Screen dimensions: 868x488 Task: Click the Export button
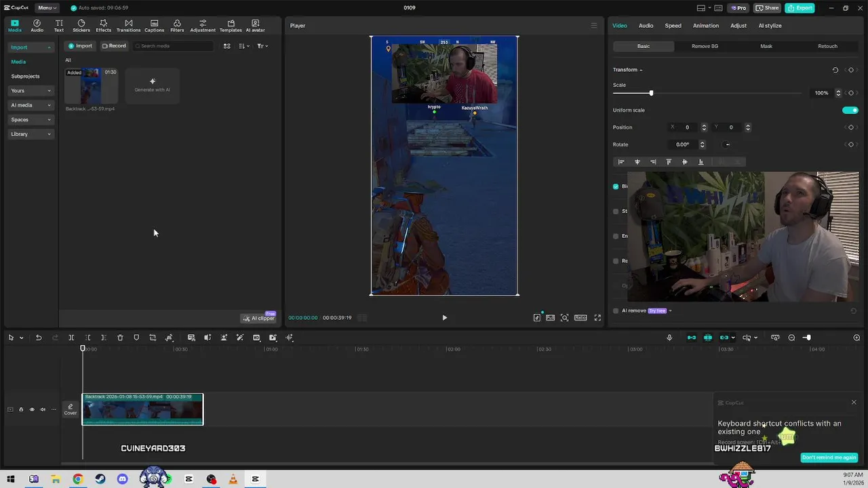pyautogui.click(x=800, y=7)
